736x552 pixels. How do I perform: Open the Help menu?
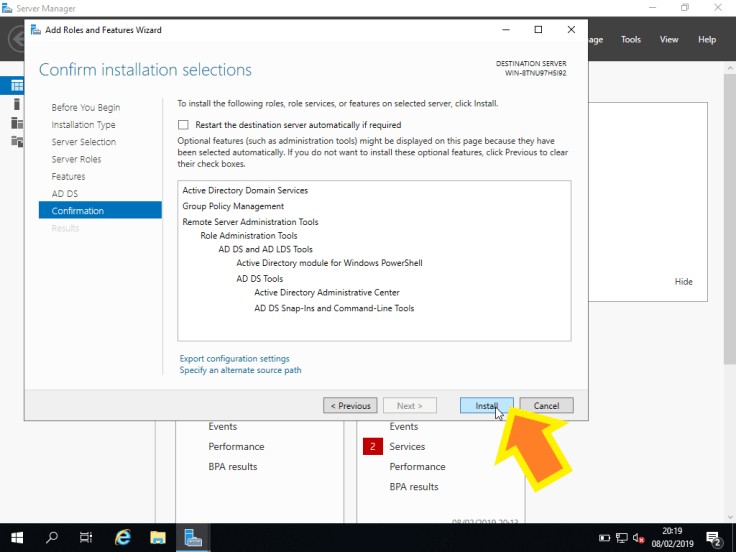[x=707, y=40]
